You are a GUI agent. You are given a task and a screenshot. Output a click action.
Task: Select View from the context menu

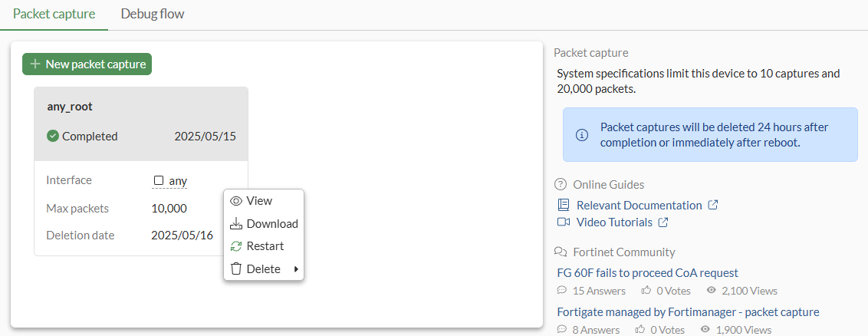(259, 201)
